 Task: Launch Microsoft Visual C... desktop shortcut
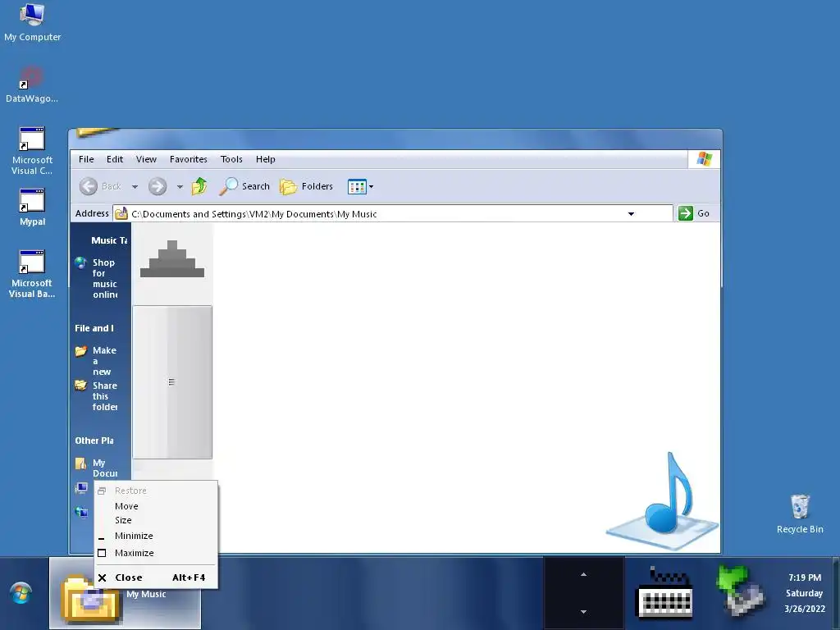coord(32,151)
